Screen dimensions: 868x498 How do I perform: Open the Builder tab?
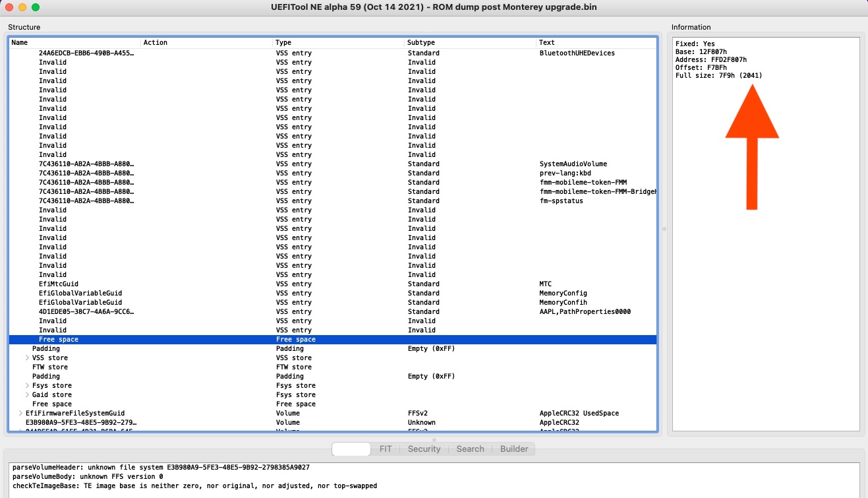click(514, 449)
